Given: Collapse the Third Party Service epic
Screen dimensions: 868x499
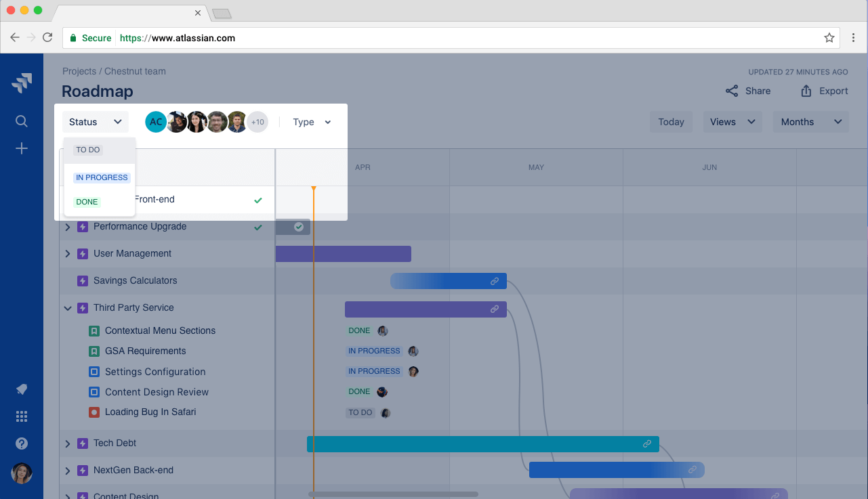Looking at the screenshot, I should pos(68,308).
